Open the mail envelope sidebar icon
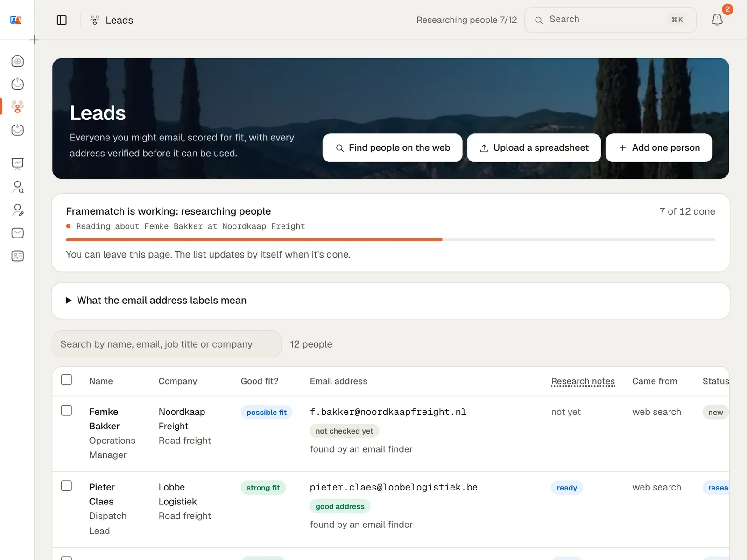The image size is (747, 560). (18, 233)
